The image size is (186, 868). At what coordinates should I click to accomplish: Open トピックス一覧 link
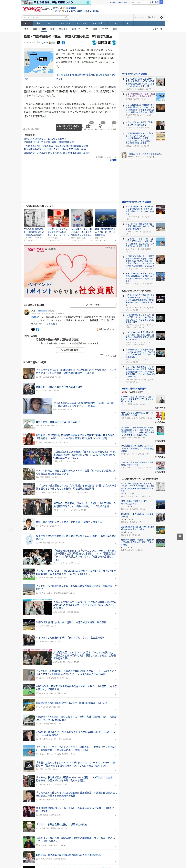155,29
